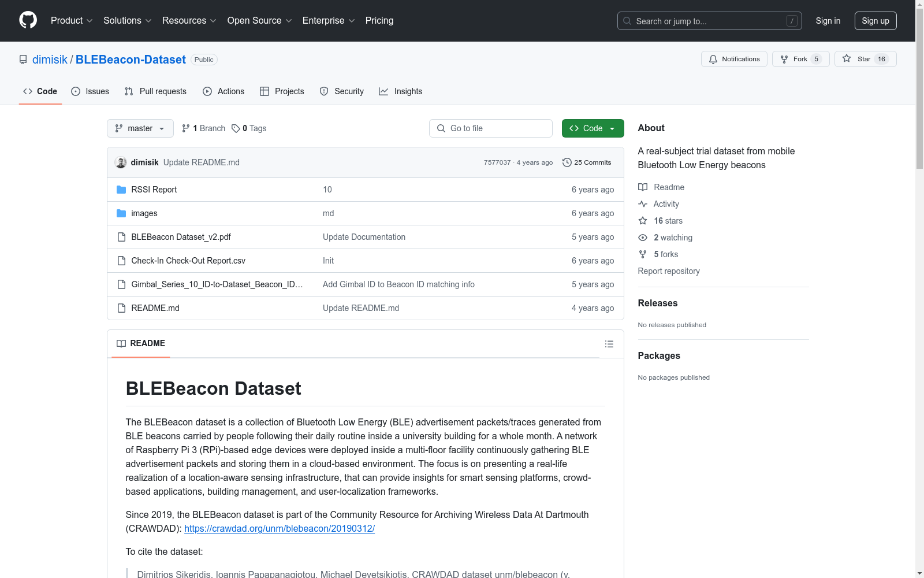Open the Security tab
This screenshot has width=924, height=578.
[x=342, y=91]
